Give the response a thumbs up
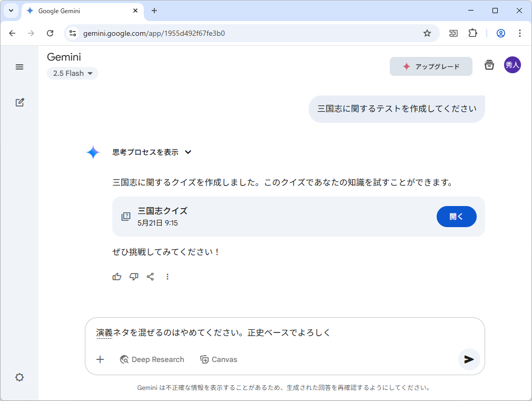Screen dimensions: 532x401 (x=116, y=277)
